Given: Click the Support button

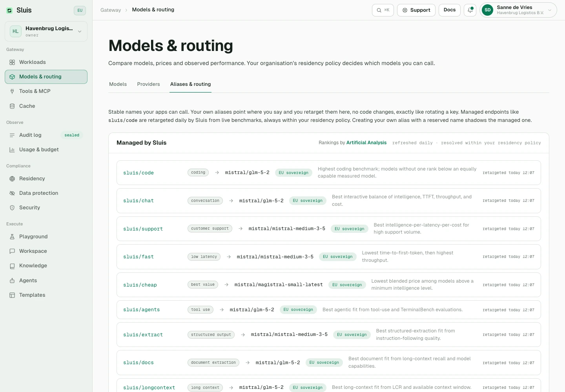Looking at the screenshot, I should click(x=416, y=10).
